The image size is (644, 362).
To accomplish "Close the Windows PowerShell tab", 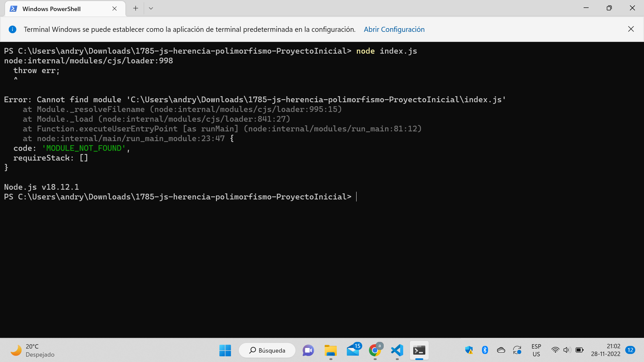I will (114, 9).
